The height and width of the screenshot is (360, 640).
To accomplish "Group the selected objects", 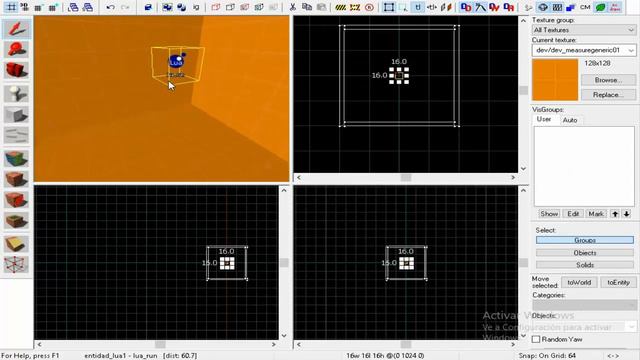I will [x=167, y=7].
